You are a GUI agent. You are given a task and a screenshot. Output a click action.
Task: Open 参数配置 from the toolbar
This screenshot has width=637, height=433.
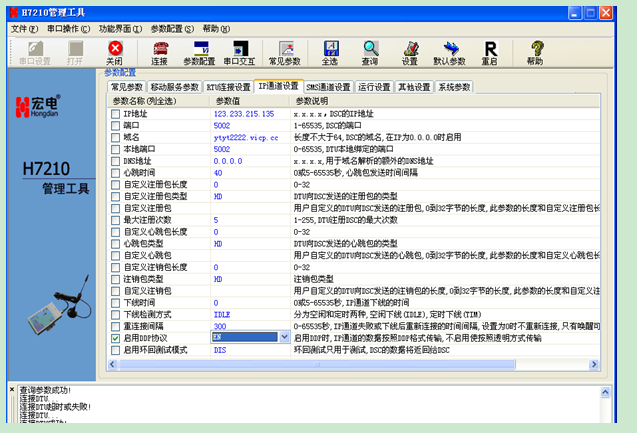[x=198, y=51]
